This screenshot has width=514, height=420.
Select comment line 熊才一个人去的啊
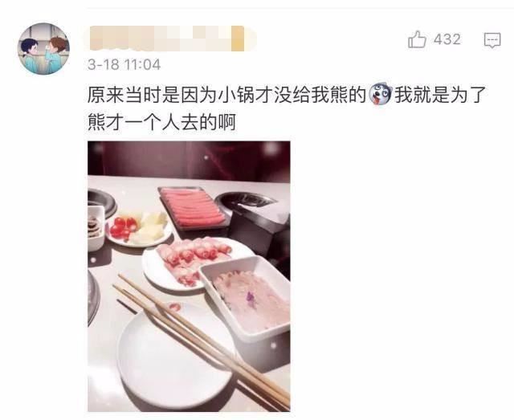point(162,122)
